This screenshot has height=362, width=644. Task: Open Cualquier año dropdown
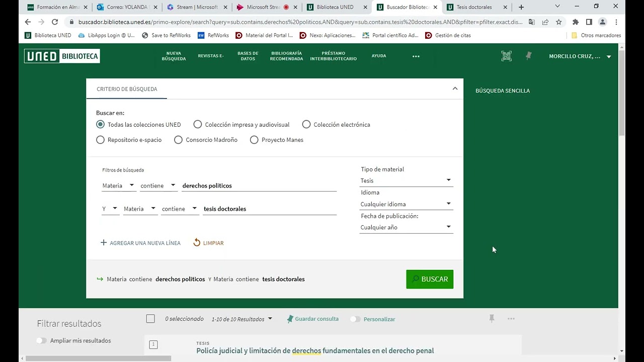pos(406,227)
